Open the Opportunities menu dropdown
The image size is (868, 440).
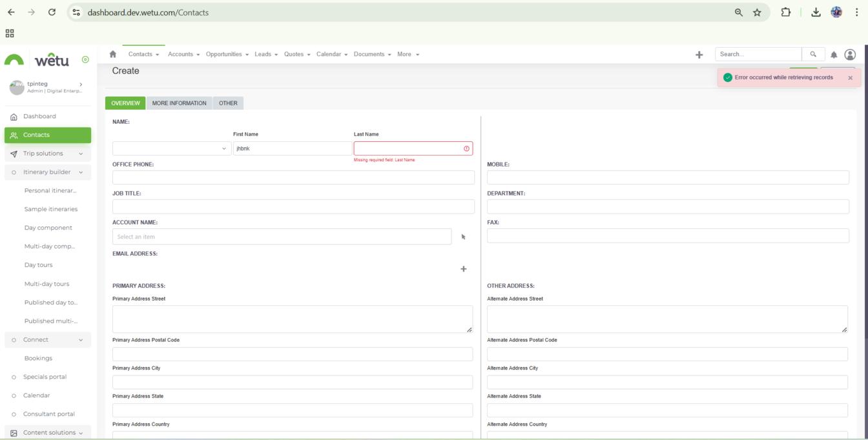pyautogui.click(x=227, y=54)
